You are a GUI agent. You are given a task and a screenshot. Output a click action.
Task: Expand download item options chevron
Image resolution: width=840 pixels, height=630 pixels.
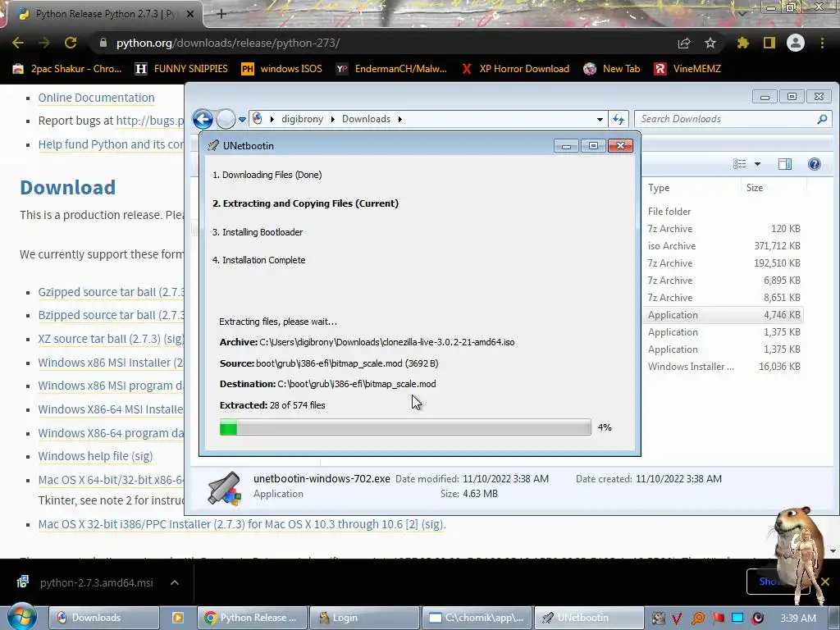pyautogui.click(x=175, y=582)
